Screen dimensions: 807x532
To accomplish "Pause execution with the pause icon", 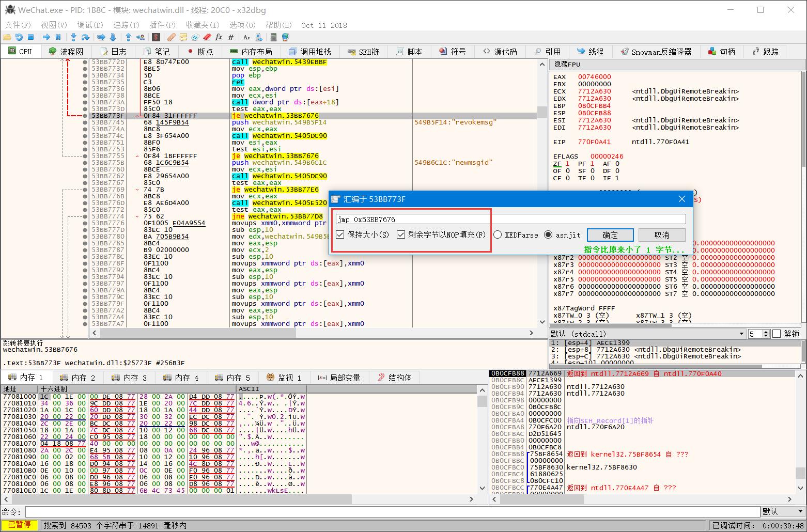I will pyautogui.click(x=58, y=37).
